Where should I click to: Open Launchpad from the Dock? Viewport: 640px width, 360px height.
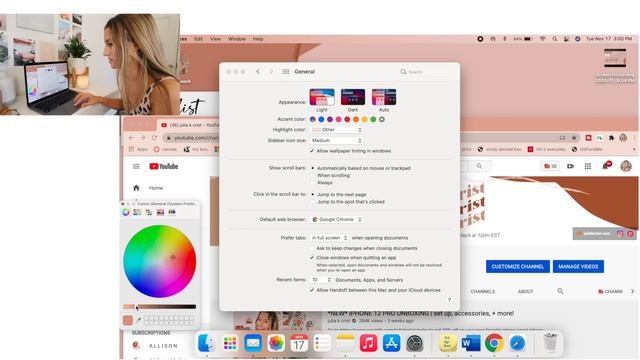click(x=230, y=343)
